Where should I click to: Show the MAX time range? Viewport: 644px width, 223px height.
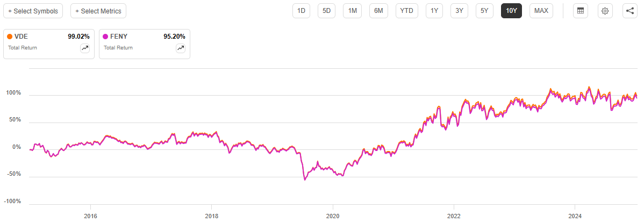point(541,11)
